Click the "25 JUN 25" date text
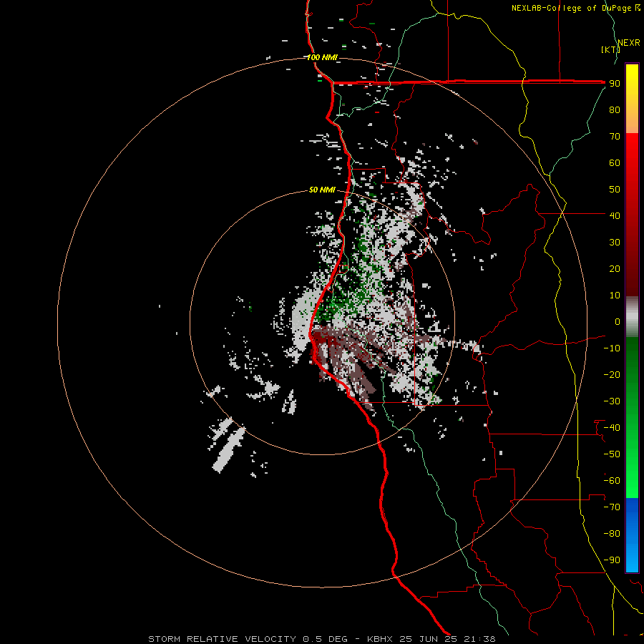Screen dimensions: 644x644 [429, 639]
